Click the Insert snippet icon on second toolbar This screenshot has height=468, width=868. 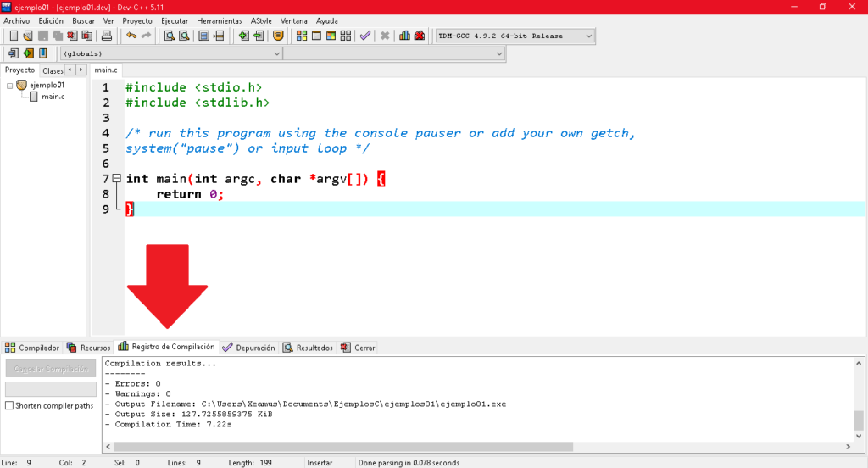[14, 53]
